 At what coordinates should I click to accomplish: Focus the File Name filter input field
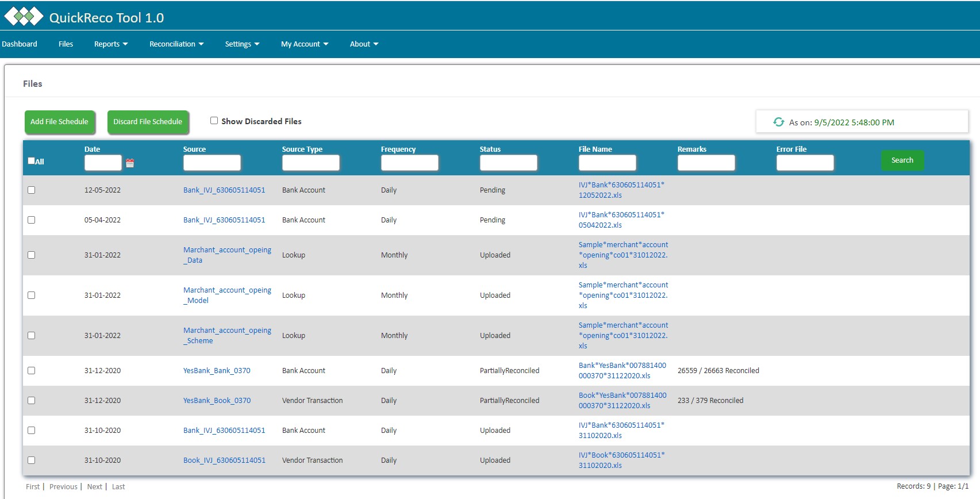point(608,163)
